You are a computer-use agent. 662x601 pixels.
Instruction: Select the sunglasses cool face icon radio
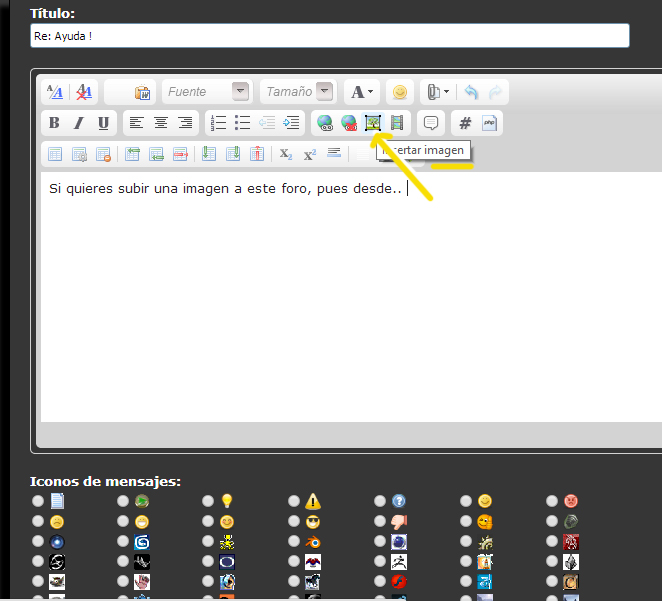[x=294, y=521]
